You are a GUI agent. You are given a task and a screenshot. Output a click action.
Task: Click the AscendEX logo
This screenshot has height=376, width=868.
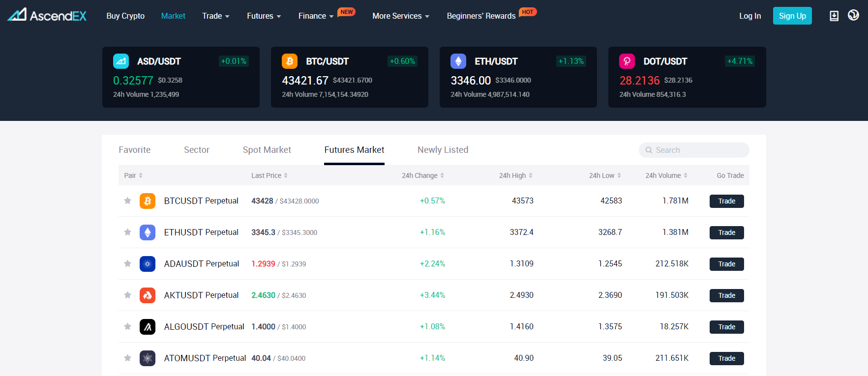click(x=47, y=15)
